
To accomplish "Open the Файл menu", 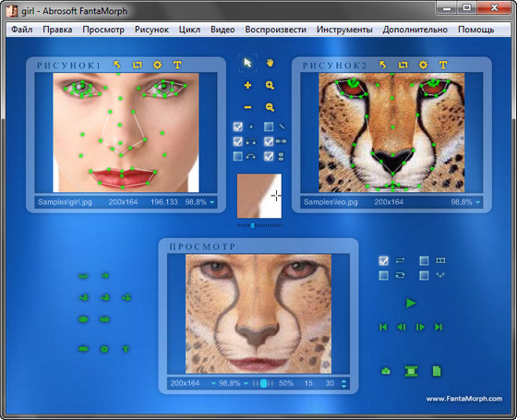I will (22, 30).
